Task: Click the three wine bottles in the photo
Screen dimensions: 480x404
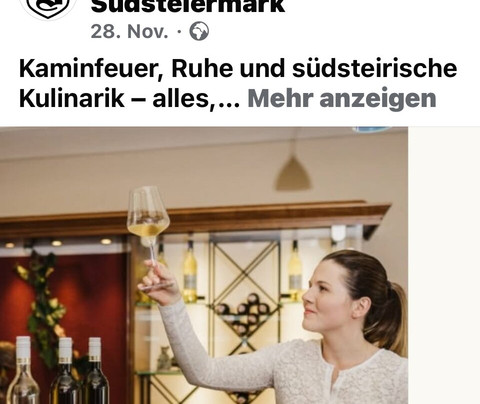Action: (58, 370)
